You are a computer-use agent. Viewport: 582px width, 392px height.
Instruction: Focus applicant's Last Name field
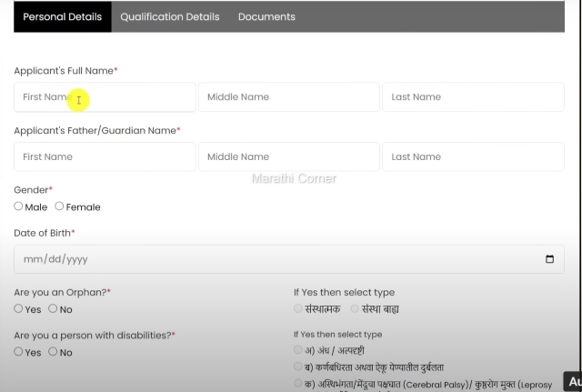473,97
